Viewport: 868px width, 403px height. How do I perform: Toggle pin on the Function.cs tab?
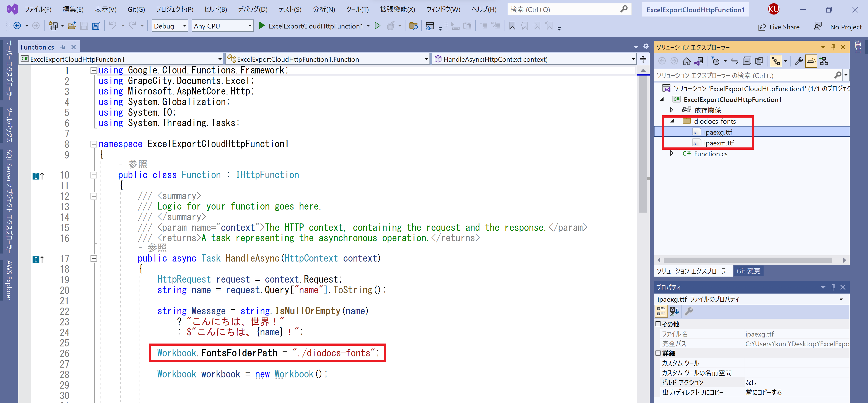[63, 47]
